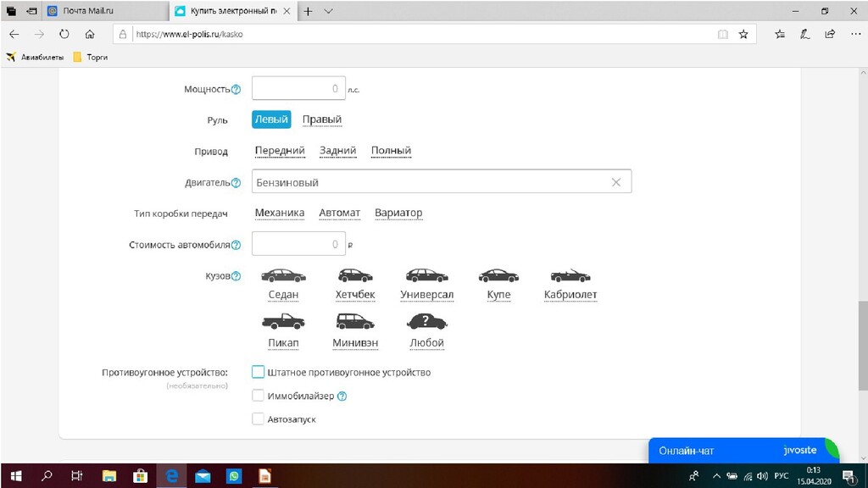This screenshot has height=488, width=868.
Task: Open help icon next to Мощность
Action: tap(236, 90)
